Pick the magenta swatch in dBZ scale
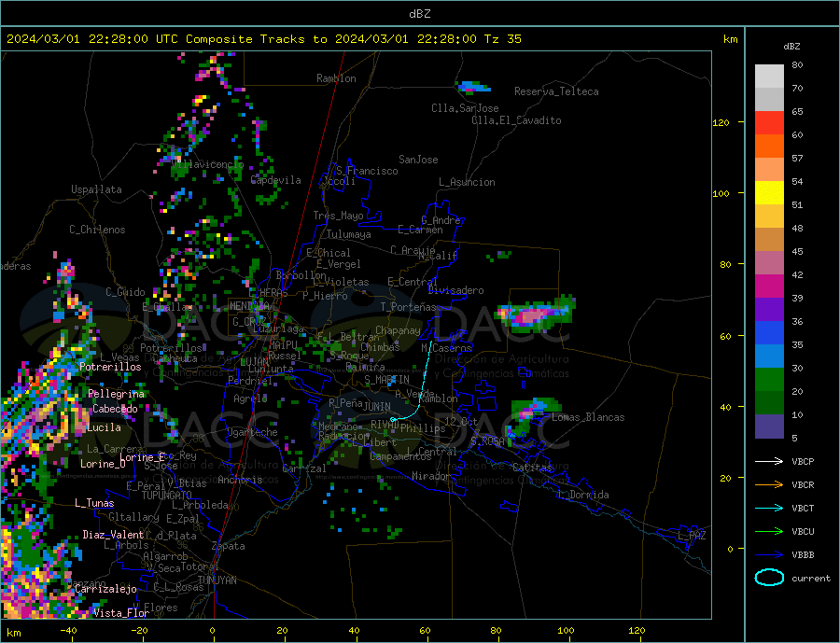Screen dimensions: 840x643 pos(769,287)
